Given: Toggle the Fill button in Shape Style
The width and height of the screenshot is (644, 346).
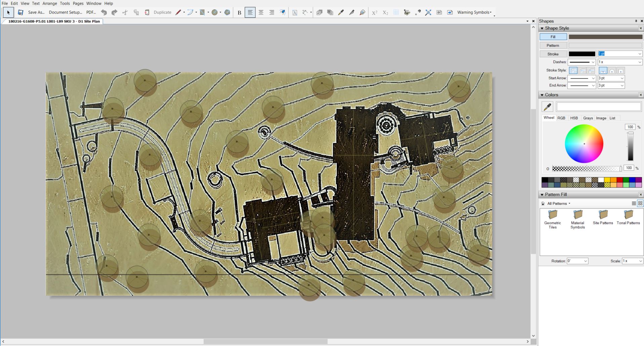Looking at the screenshot, I should point(553,37).
